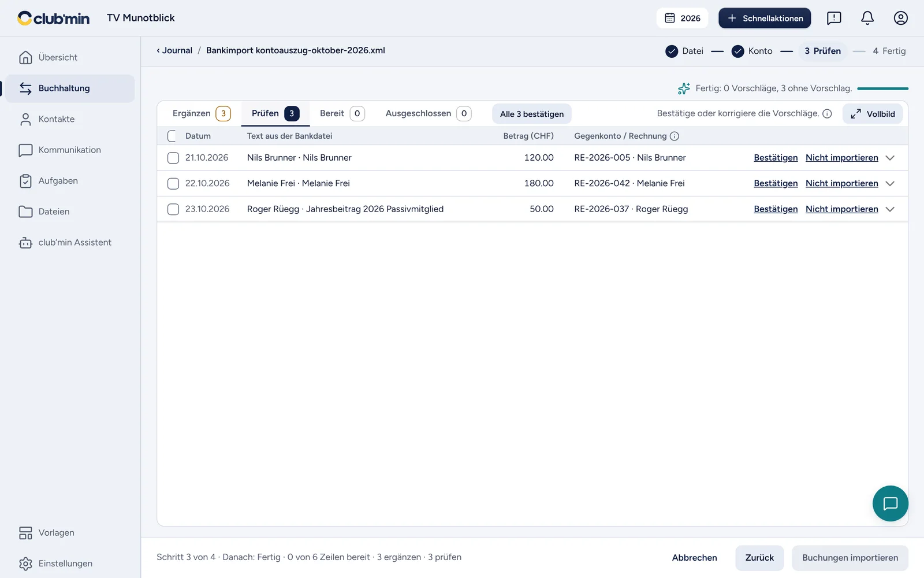
Task: Go back to Journal breadcrumb
Action: 174,50
